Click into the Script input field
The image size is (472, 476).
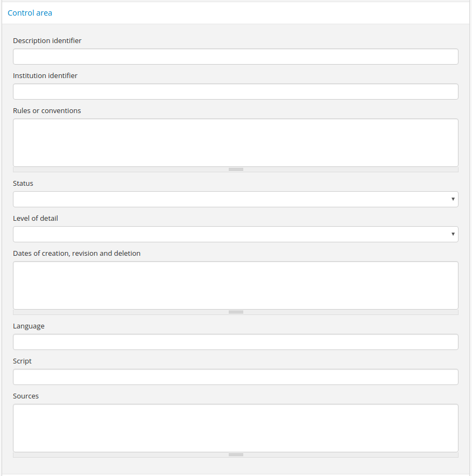tap(235, 377)
